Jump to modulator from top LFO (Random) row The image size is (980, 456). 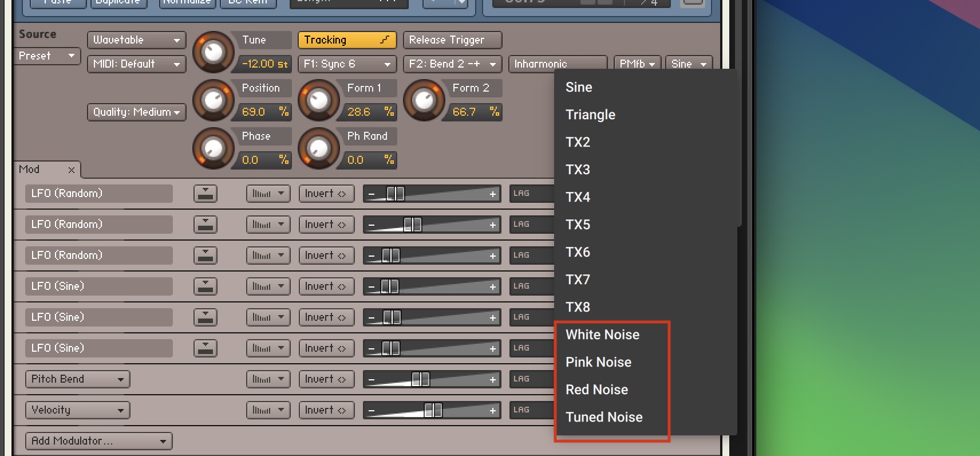coord(205,194)
